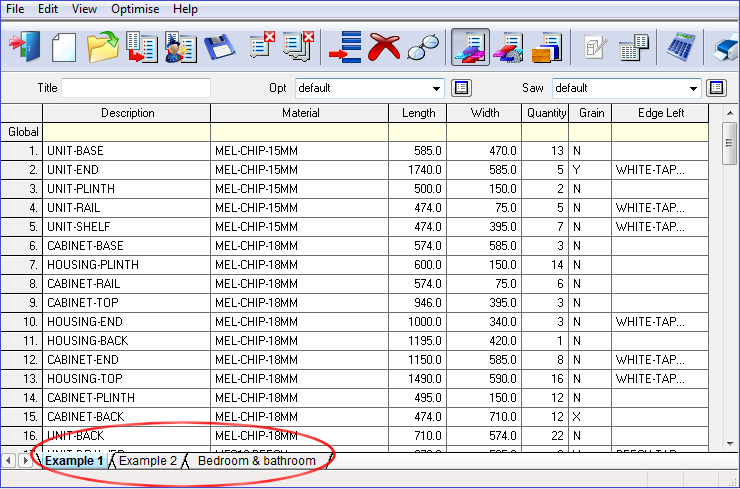Open the Help menu
This screenshot has height=489, width=740.
pos(185,9)
